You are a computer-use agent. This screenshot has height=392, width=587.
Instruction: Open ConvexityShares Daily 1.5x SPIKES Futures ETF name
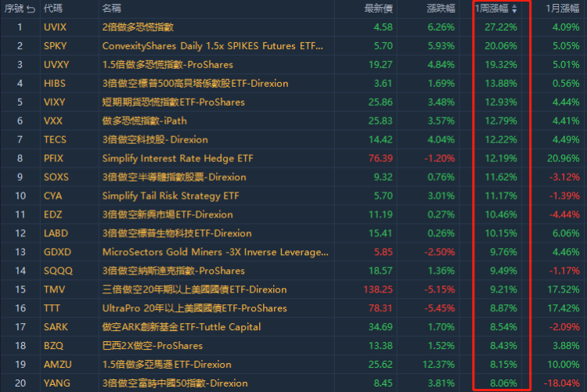pos(213,46)
